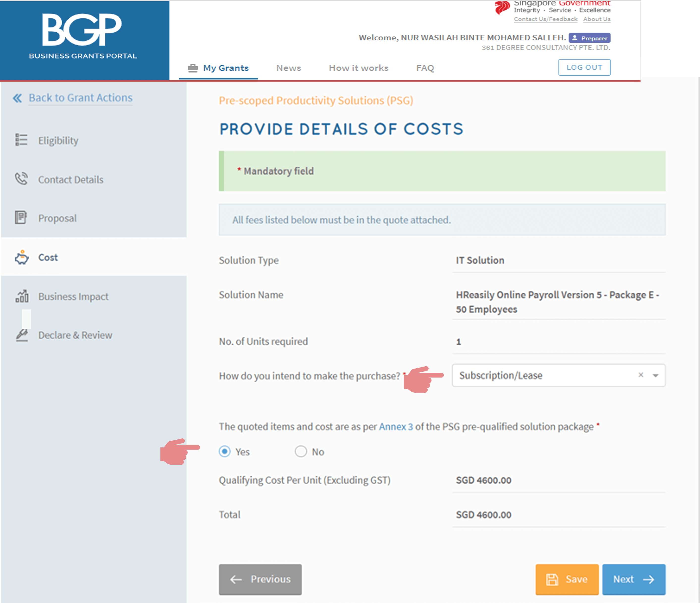The image size is (700, 603).
Task: Go to How it works tab
Action: click(x=359, y=68)
